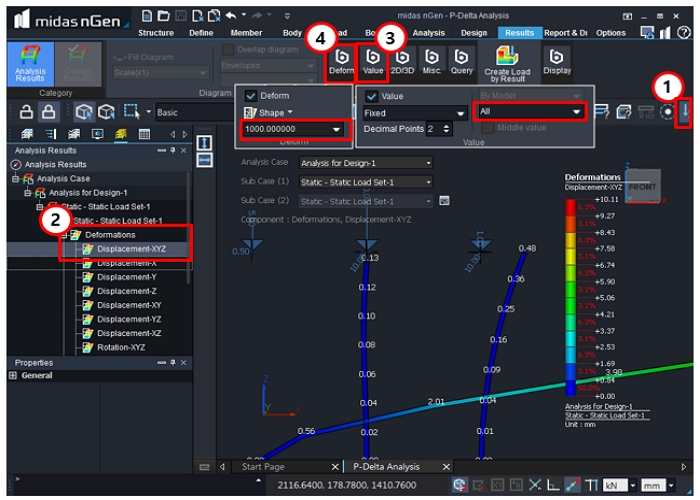
Task: Expand the General properties section
Action: [13, 376]
